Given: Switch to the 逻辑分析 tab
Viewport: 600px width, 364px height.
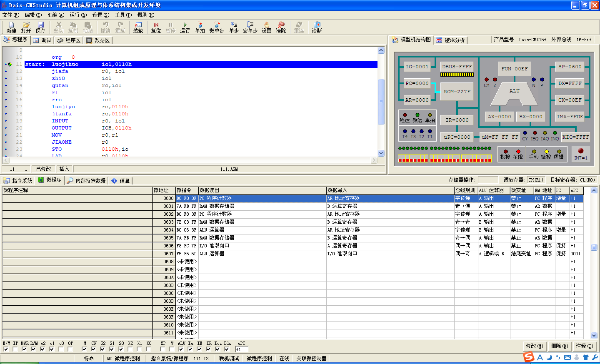Looking at the screenshot, I should point(450,40).
